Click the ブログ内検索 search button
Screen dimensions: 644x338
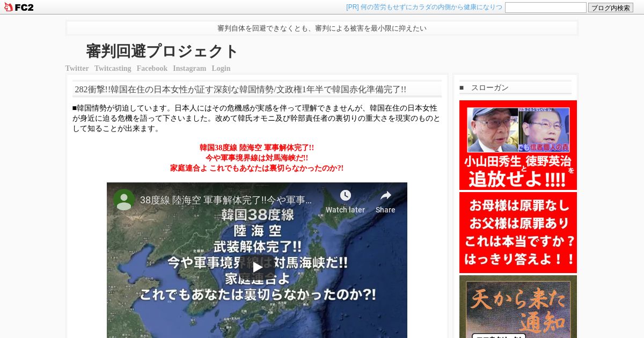611,8
